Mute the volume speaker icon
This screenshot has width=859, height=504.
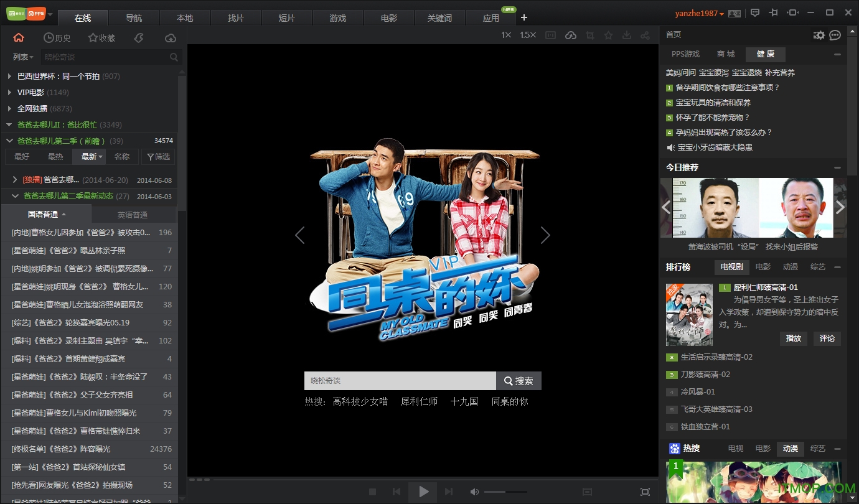click(x=474, y=492)
